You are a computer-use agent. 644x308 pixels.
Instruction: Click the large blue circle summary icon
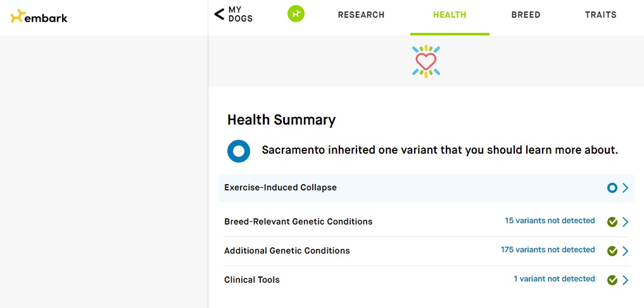click(239, 151)
